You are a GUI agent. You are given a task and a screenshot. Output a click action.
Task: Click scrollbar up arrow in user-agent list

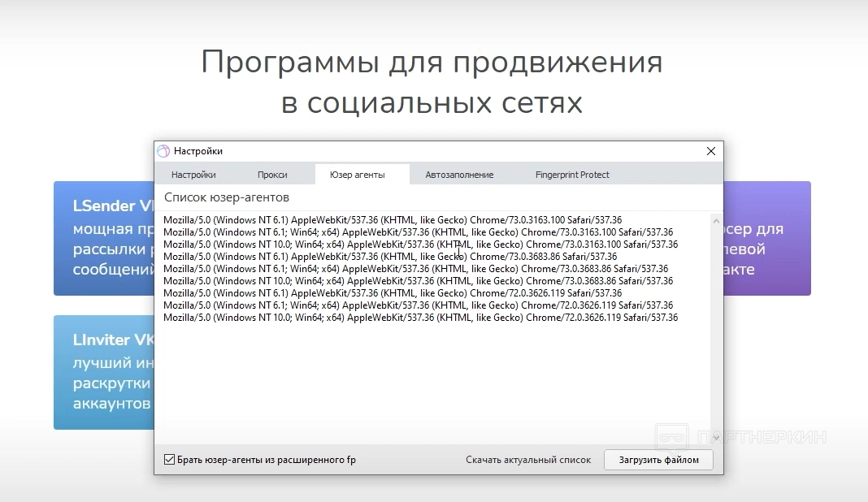tap(716, 221)
